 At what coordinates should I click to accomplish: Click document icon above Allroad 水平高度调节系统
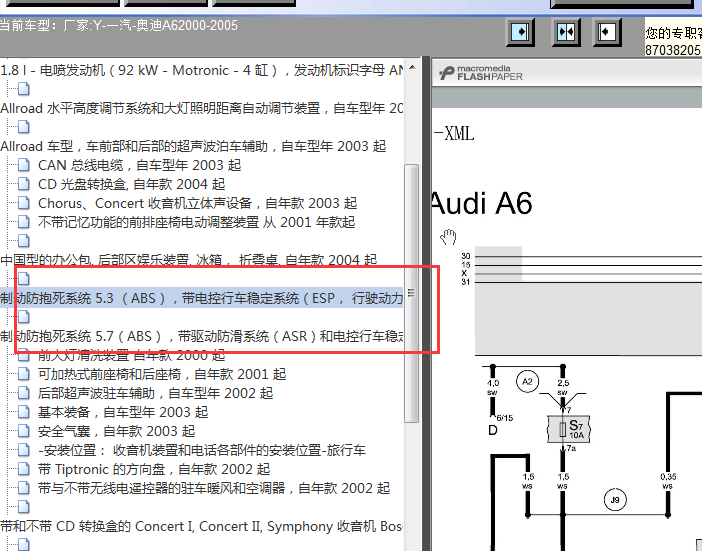point(23,89)
